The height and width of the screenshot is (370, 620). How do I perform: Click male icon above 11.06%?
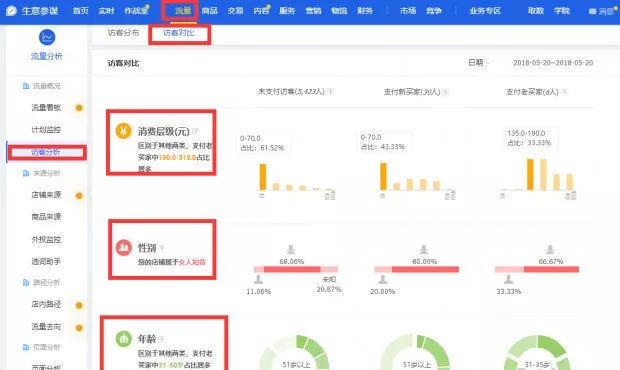258,279
